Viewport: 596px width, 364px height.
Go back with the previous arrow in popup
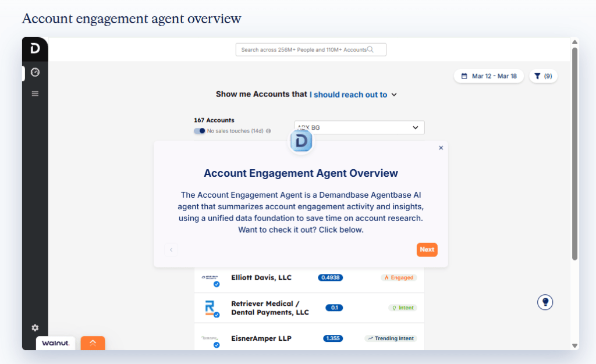[x=171, y=250]
